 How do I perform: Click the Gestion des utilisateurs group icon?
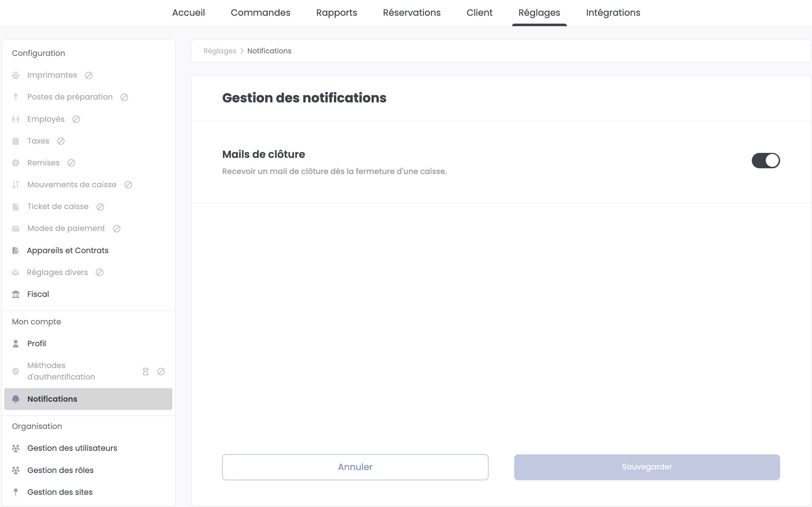click(x=16, y=448)
